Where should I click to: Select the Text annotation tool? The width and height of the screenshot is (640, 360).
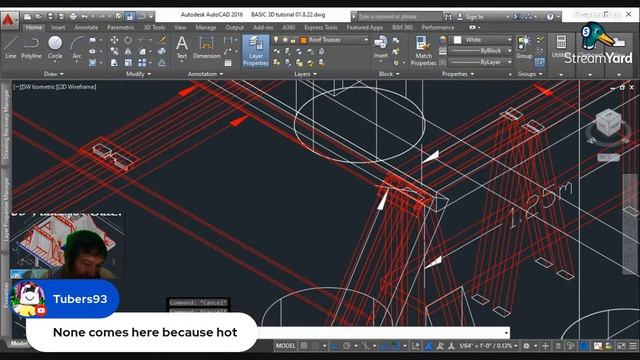(182, 47)
